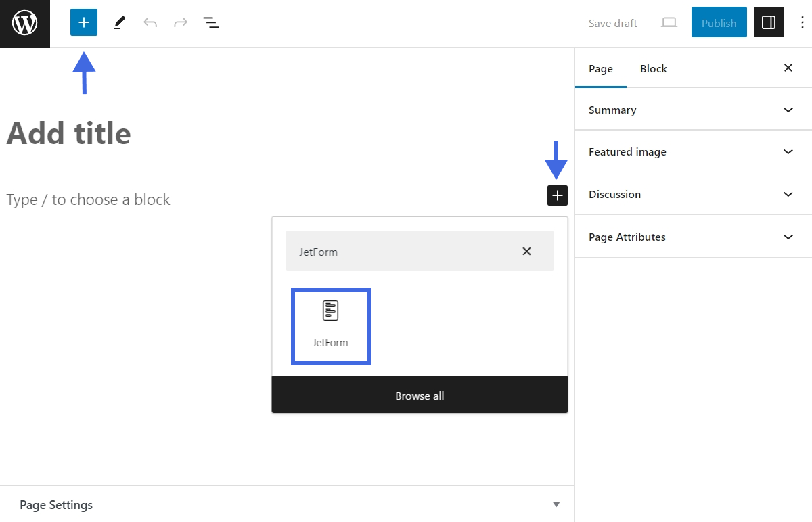Open the Options three-dot menu
Viewport: 812px width, 522px height.
[x=802, y=22]
